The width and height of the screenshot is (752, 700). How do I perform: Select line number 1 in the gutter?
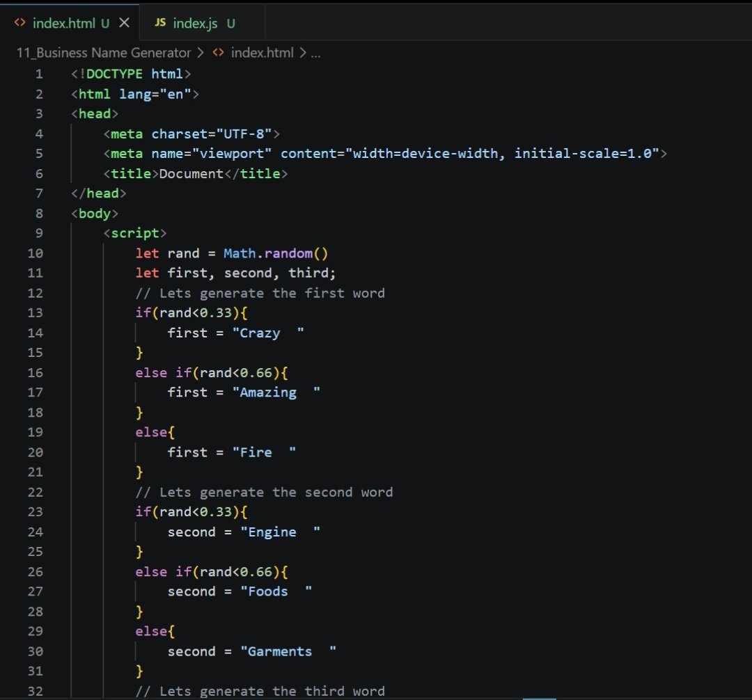[39, 74]
